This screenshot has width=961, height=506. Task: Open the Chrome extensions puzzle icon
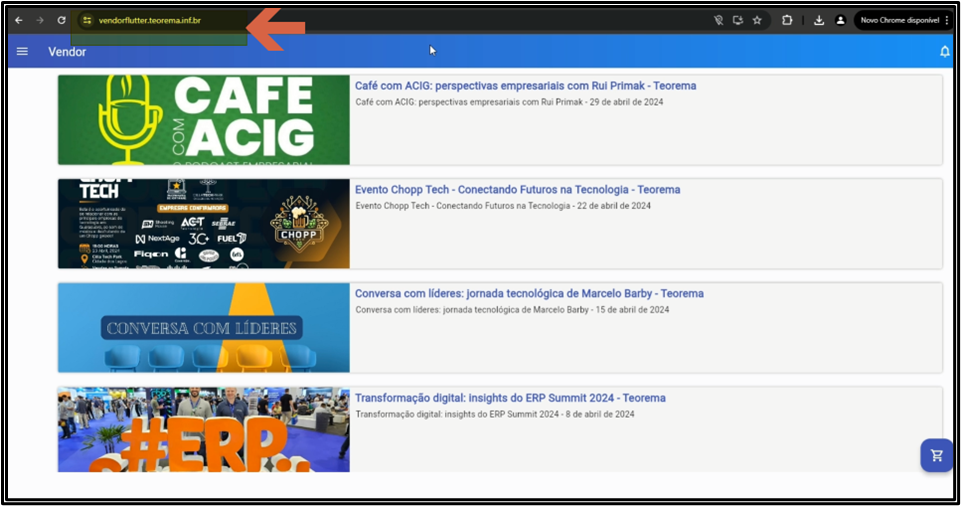coord(787,20)
